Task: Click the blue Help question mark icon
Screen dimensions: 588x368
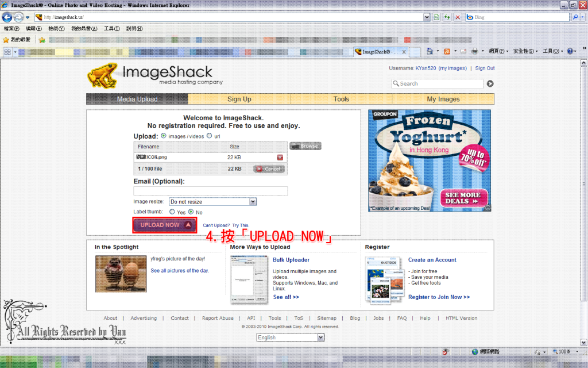Action: click(570, 51)
